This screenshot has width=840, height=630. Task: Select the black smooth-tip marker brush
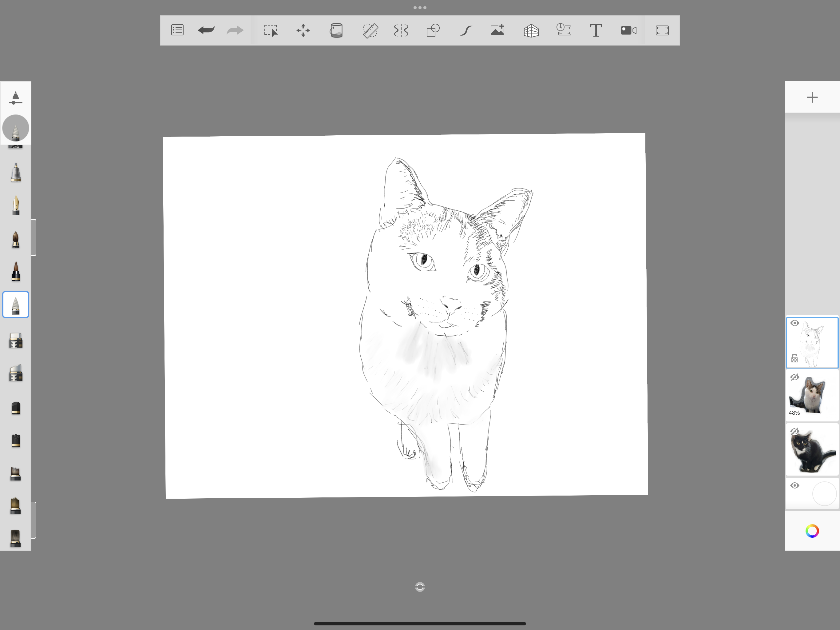[x=16, y=408]
